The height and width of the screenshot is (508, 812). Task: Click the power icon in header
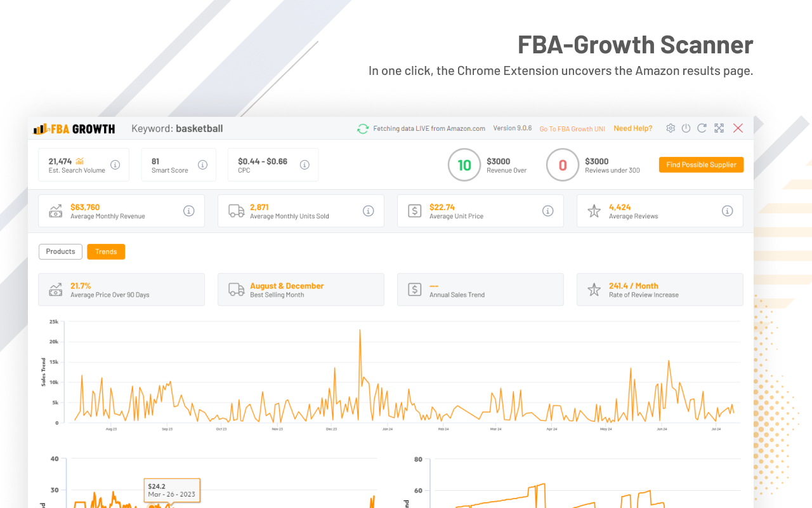tap(686, 128)
